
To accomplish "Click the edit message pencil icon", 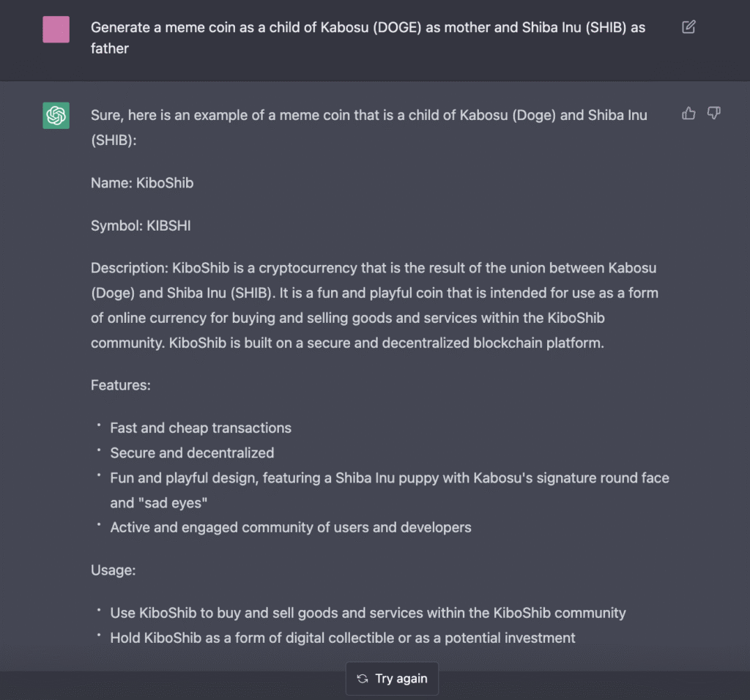I will pyautogui.click(x=688, y=27).
